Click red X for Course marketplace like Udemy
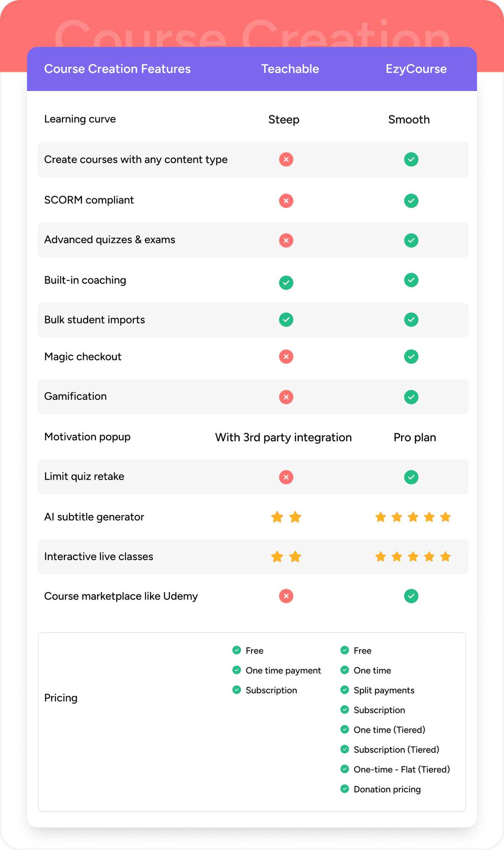Viewport: 504px width, 850px height. click(x=286, y=596)
